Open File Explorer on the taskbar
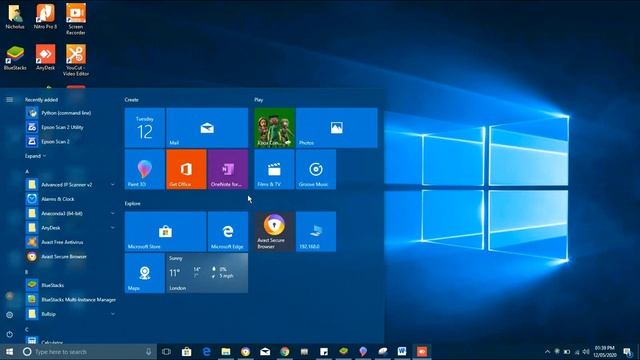This screenshot has width=640, height=360. tap(226, 351)
